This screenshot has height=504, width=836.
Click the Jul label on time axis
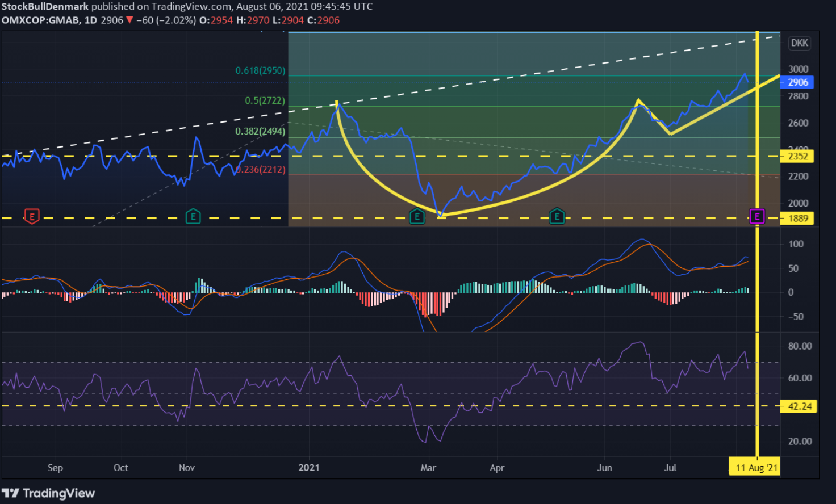[671, 468]
